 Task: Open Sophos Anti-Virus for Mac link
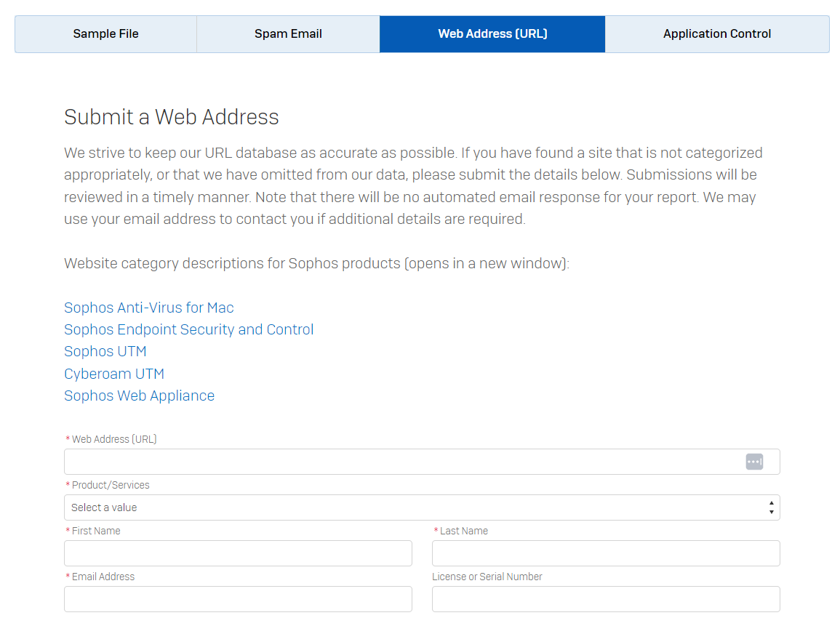point(149,308)
